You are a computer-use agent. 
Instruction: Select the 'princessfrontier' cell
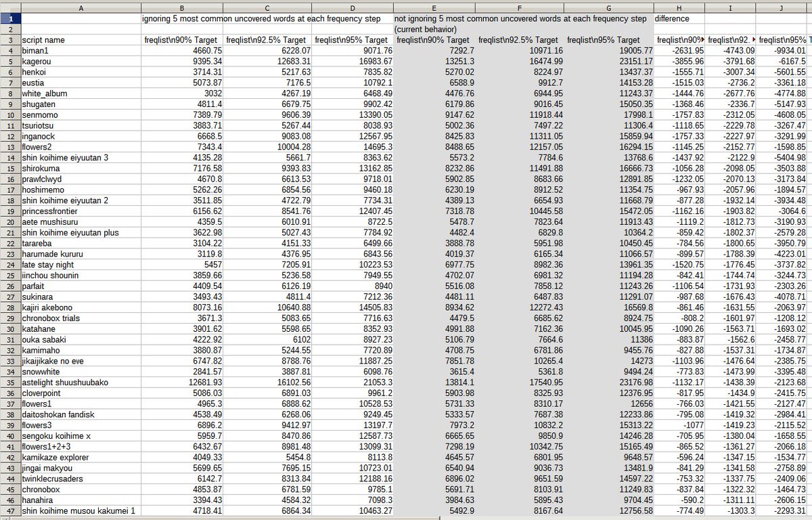tap(81, 211)
